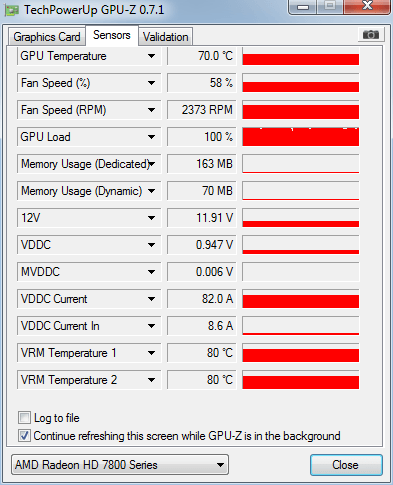Click the 12V voltage history graph
393x485 pixels.
[301, 218]
